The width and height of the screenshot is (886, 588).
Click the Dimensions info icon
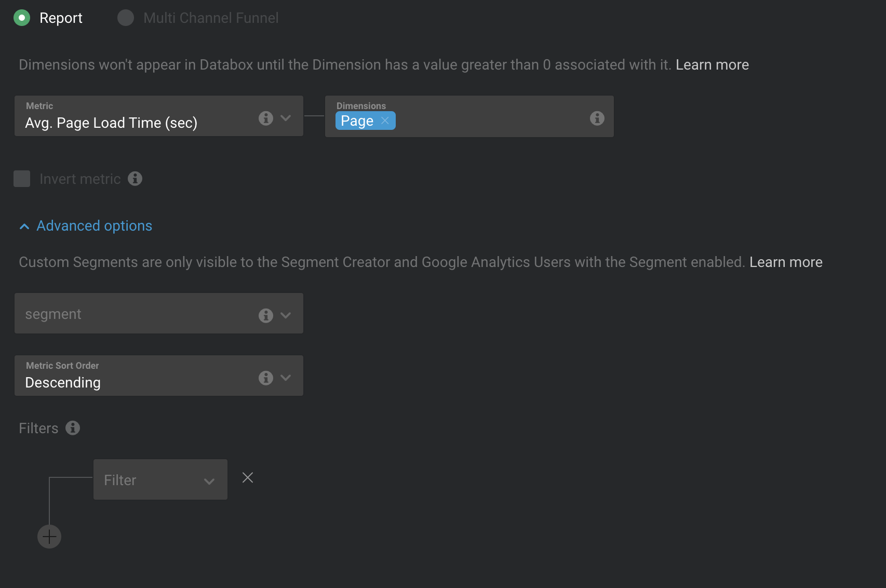(596, 118)
